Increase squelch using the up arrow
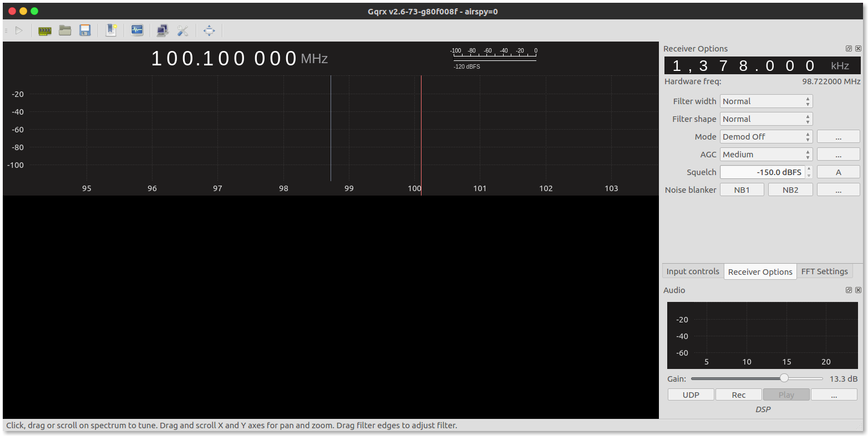868x436 pixels. coord(809,169)
